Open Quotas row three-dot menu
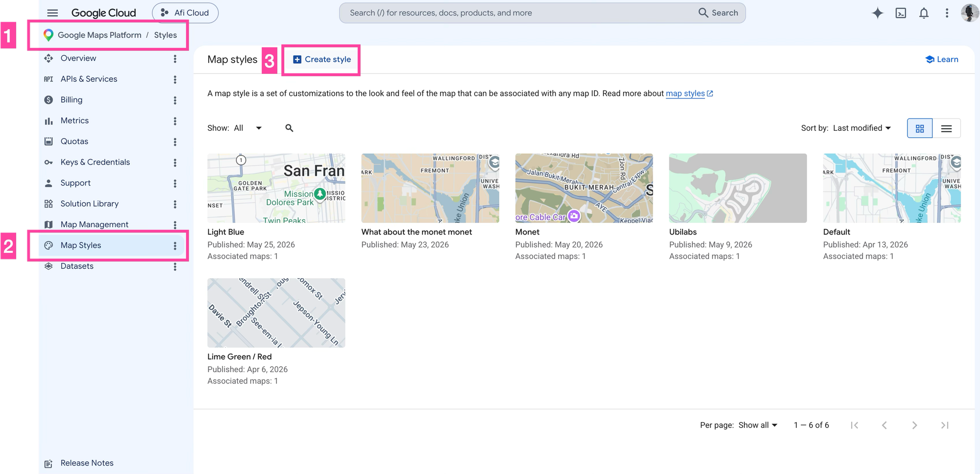The height and width of the screenshot is (474, 980). tap(175, 142)
